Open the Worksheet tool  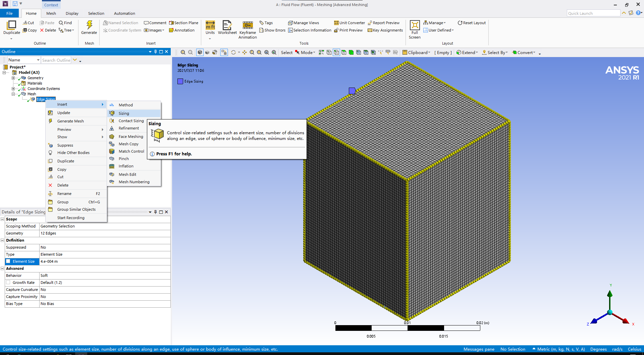coord(227,28)
